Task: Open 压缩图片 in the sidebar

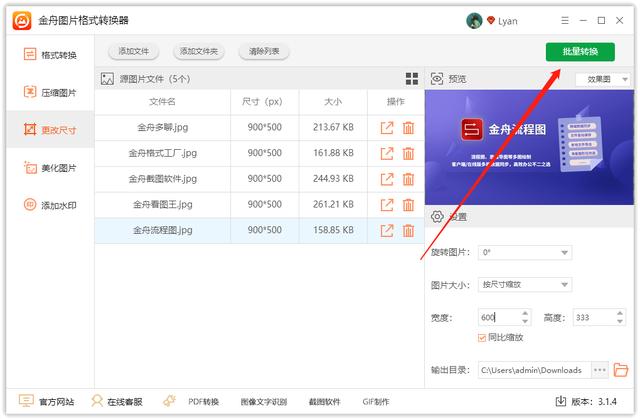Action: (x=50, y=92)
